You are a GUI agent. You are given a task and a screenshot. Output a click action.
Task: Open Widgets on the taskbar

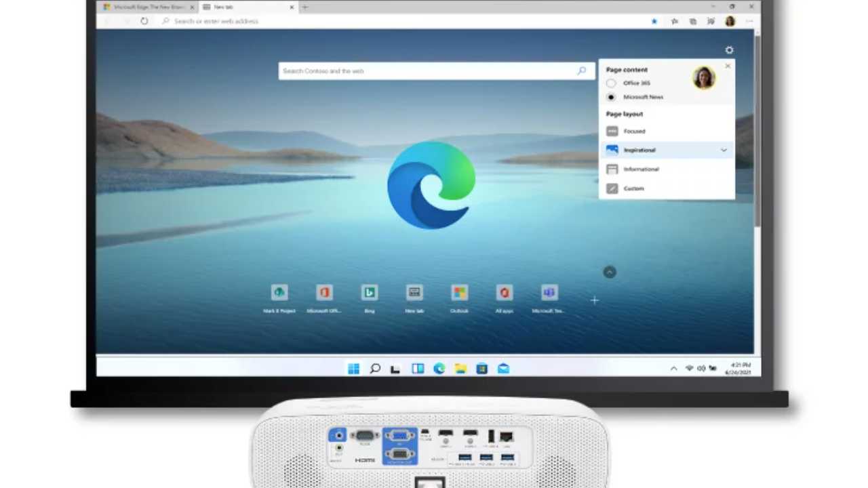[x=418, y=368]
